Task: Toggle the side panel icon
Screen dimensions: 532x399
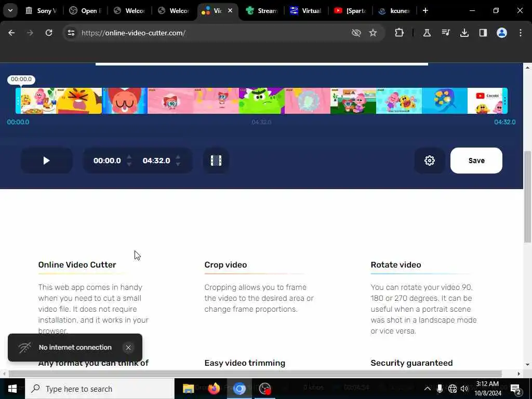Action: (x=483, y=33)
